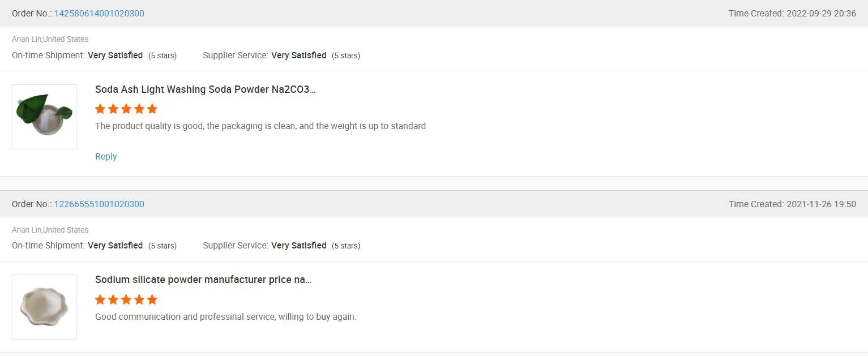Open Sodium silicate powder manufacturer price title
Image resolution: width=868 pixels, height=356 pixels.
click(x=203, y=280)
